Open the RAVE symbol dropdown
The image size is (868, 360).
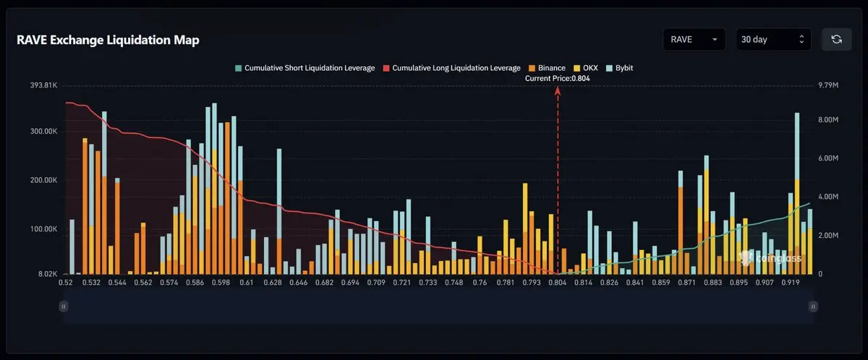(694, 39)
